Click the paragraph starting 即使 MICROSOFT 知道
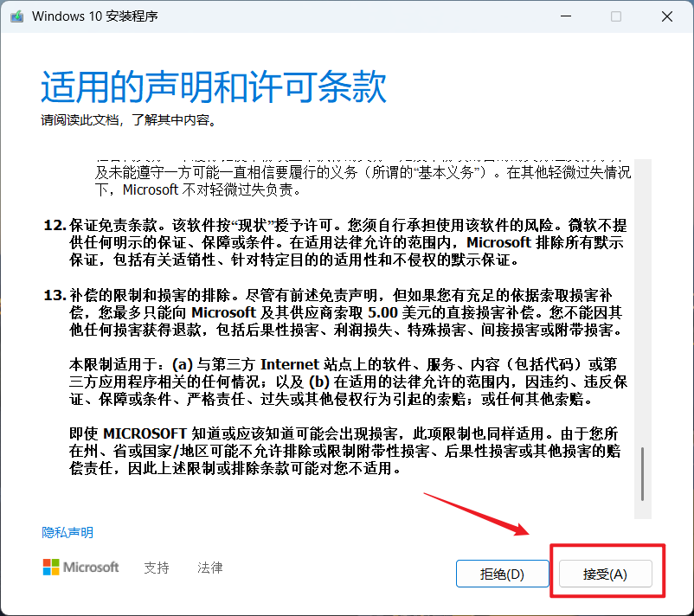This screenshot has height=616, width=694. 345,451
